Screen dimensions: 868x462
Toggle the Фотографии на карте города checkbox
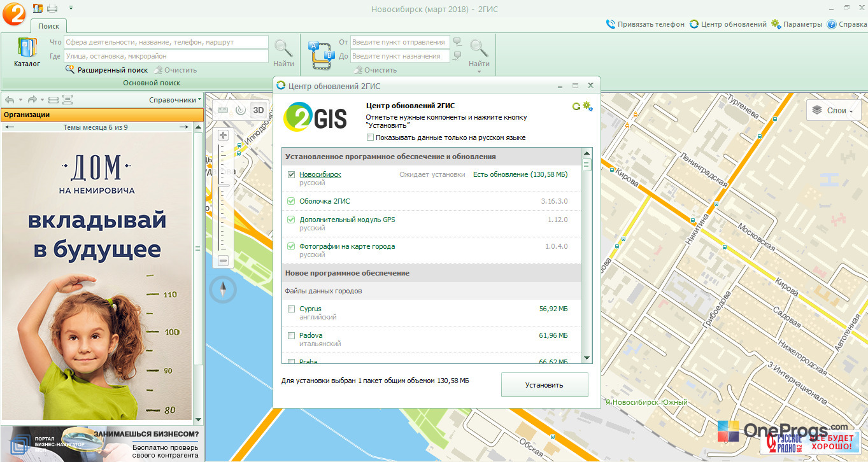click(291, 246)
